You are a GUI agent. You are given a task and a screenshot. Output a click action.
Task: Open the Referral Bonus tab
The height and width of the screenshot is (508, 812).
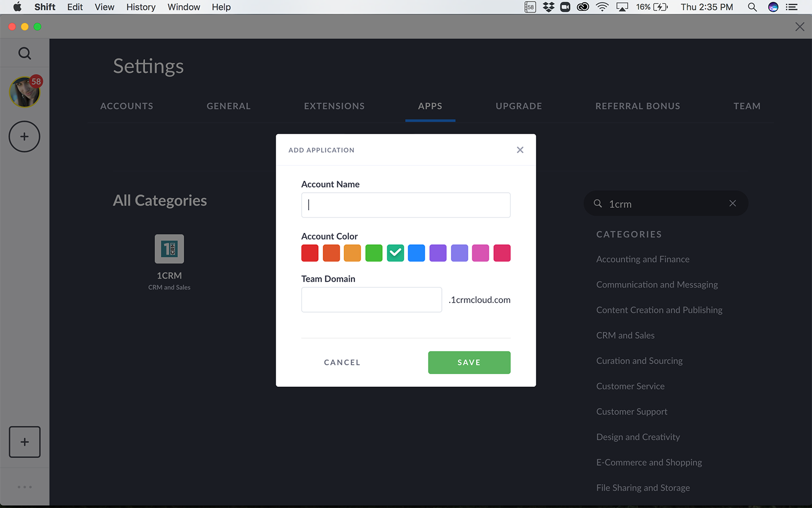click(x=638, y=106)
